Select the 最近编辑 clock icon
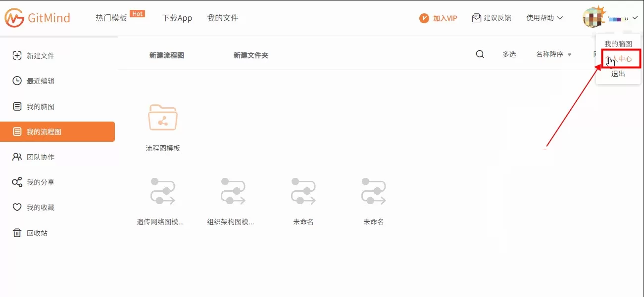Screen dimensions: 644x297 17,81
